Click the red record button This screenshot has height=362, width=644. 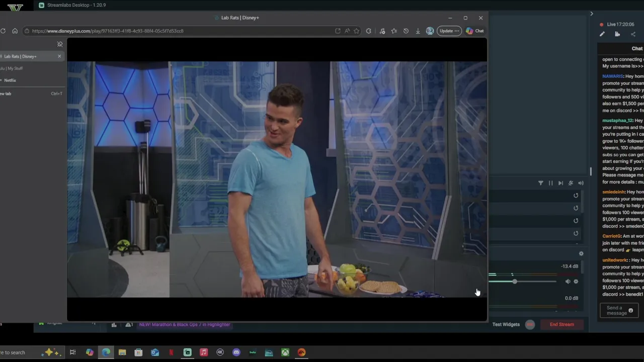coord(530,324)
